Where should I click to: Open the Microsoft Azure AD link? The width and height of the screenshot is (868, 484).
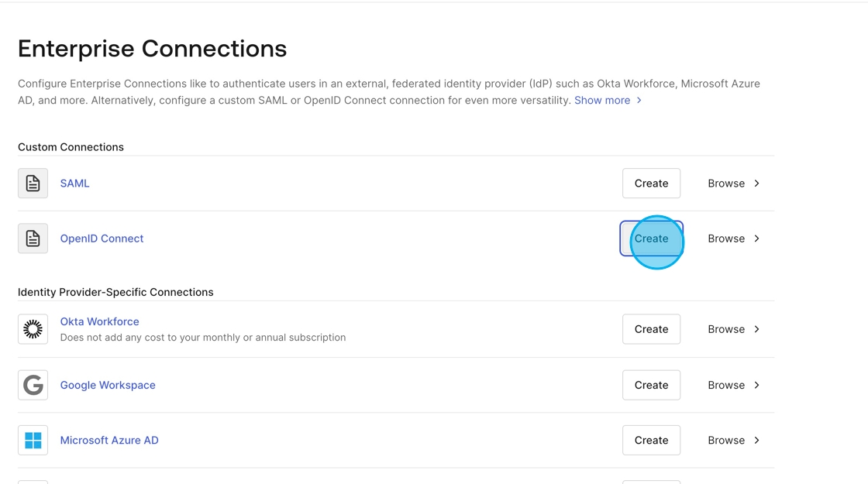pos(109,441)
